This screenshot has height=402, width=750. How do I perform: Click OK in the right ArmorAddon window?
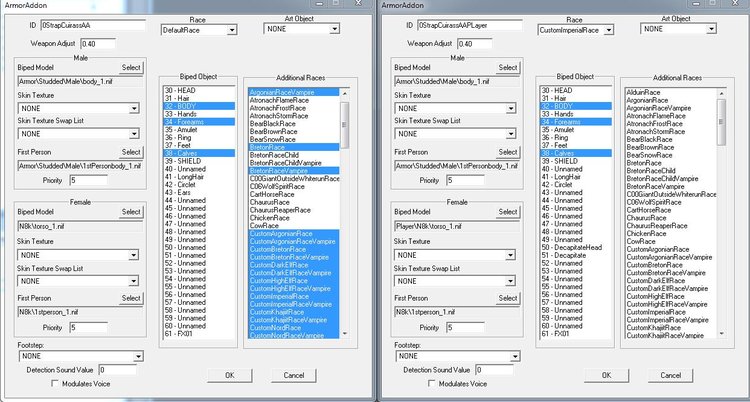point(607,375)
